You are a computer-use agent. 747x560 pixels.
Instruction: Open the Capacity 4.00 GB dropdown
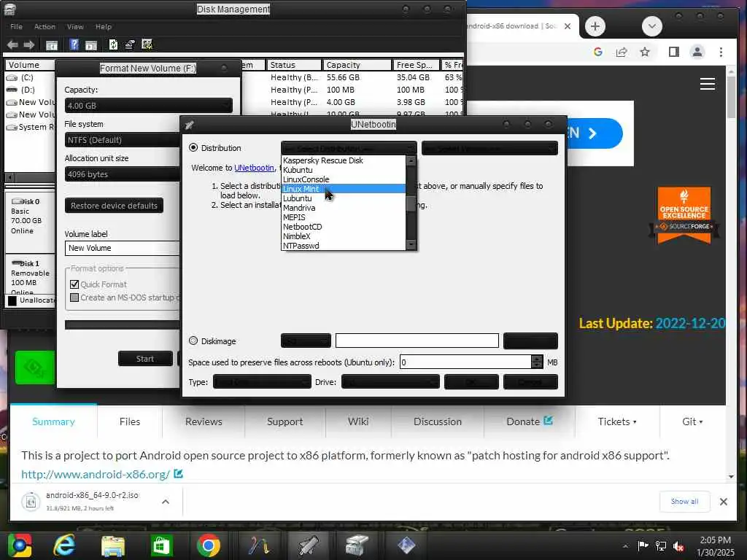(x=149, y=105)
